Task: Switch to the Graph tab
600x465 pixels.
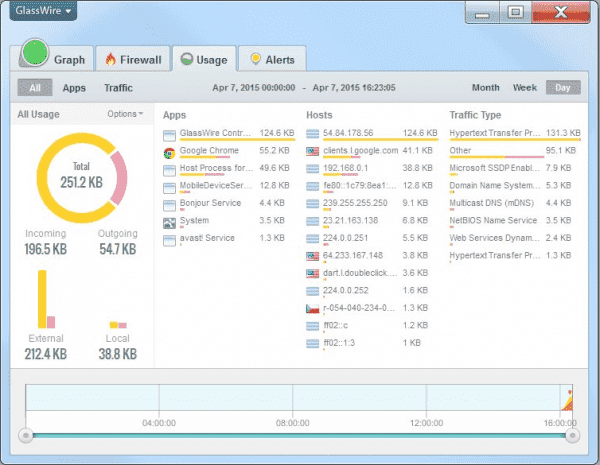Action: click(x=55, y=59)
